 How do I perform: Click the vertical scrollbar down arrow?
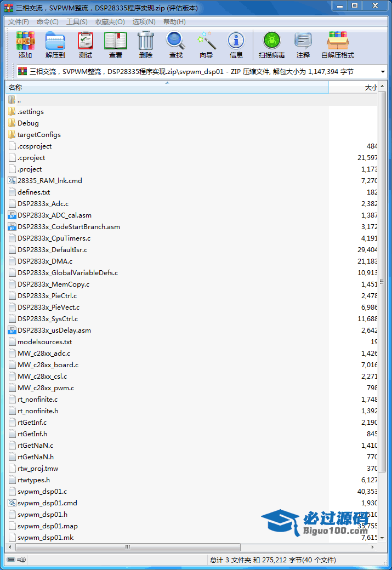pos(383,538)
